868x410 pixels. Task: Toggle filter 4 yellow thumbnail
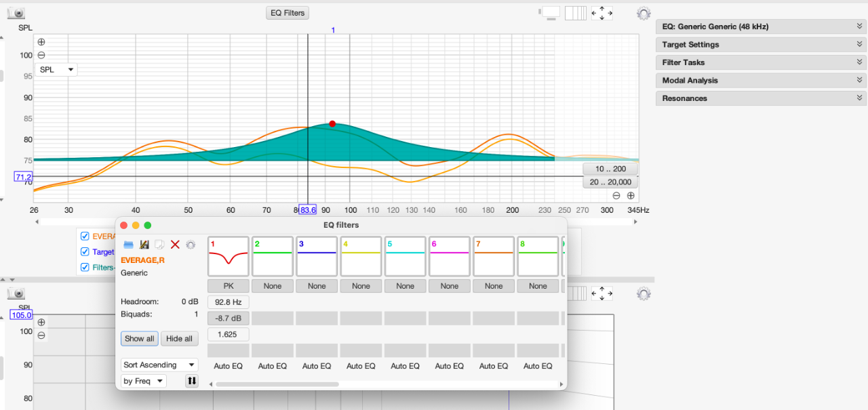click(361, 256)
